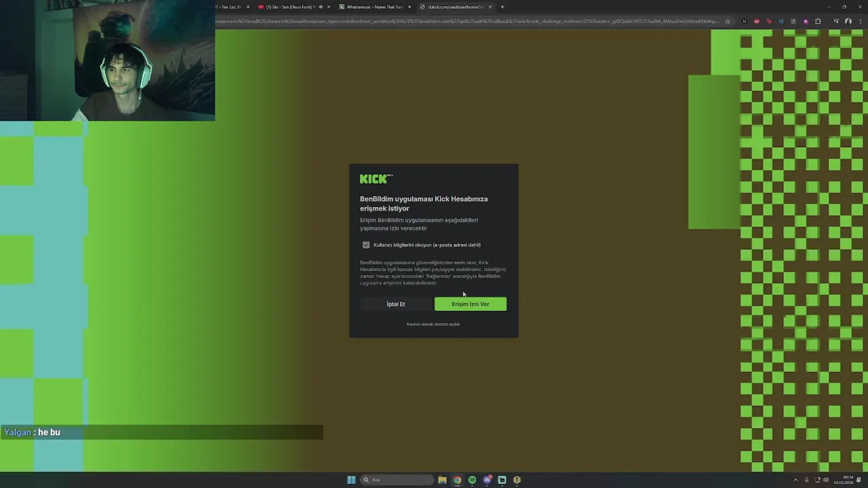This screenshot has height=488, width=868.
Task: Click the İptal Et button
Action: tap(395, 304)
